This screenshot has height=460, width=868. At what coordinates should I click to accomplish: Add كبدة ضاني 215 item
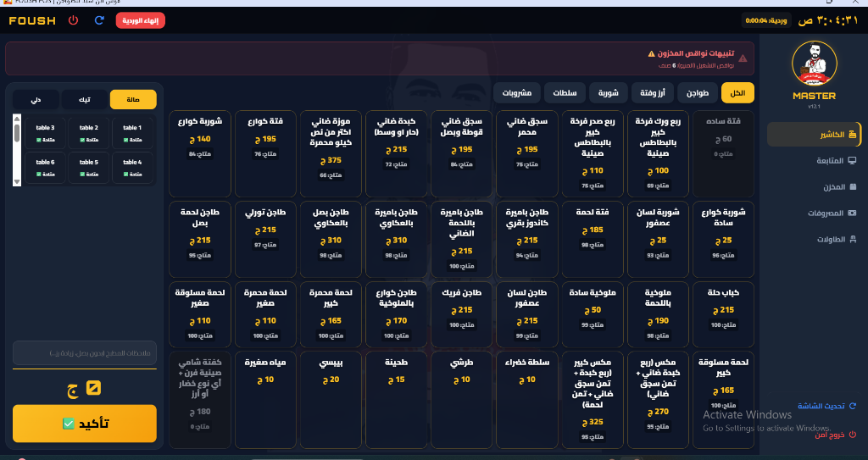396,154
